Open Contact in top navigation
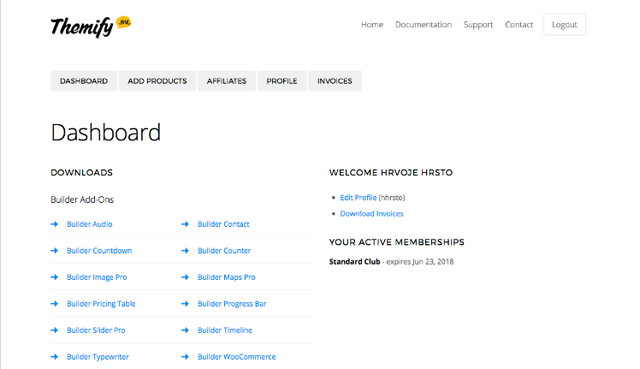Screen dimensions: 640x369 (519, 24)
